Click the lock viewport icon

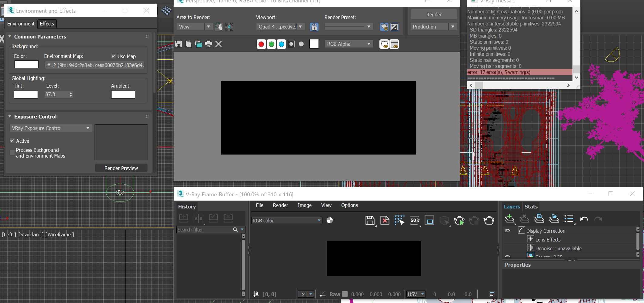[314, 27]
